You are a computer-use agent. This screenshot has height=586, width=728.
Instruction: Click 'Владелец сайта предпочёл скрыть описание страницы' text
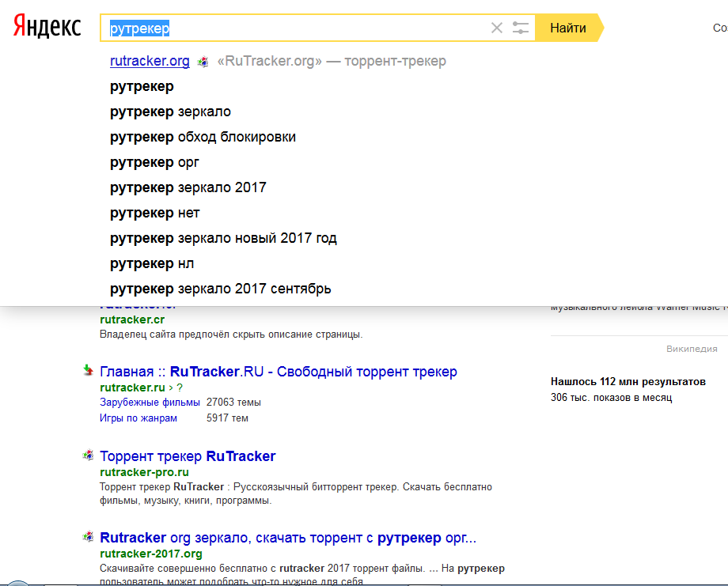click(x=231, y=334)
